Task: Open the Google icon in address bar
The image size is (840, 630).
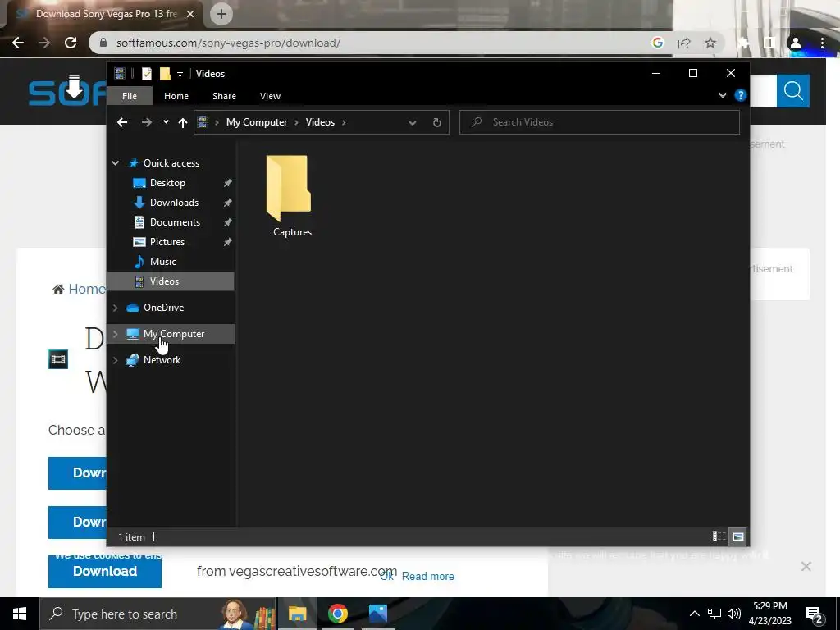Action: 658,43
